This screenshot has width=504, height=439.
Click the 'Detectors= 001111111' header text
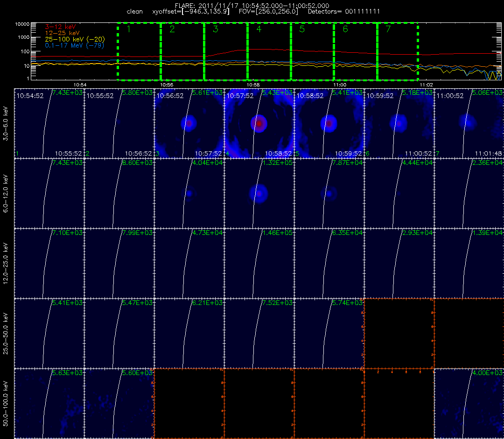344,12
